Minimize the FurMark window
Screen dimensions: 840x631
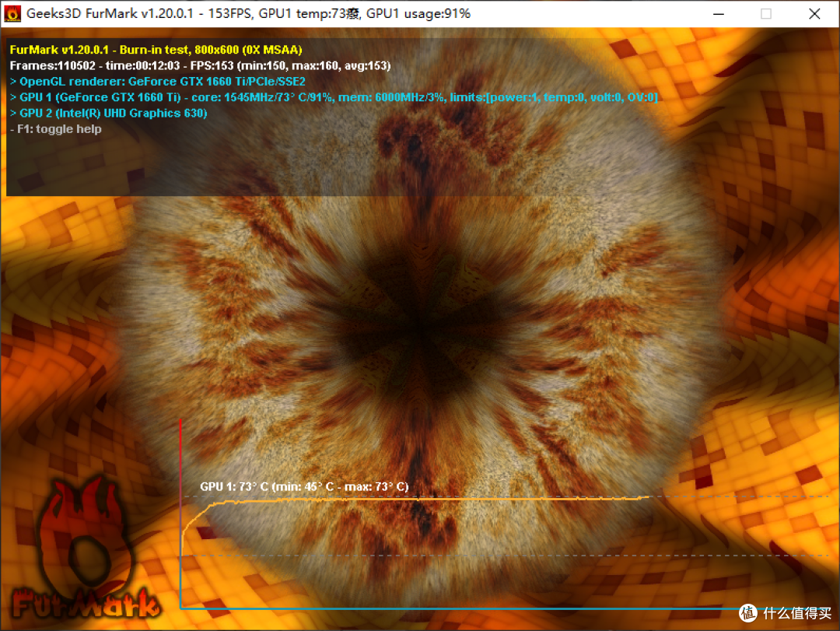point(719,13)
